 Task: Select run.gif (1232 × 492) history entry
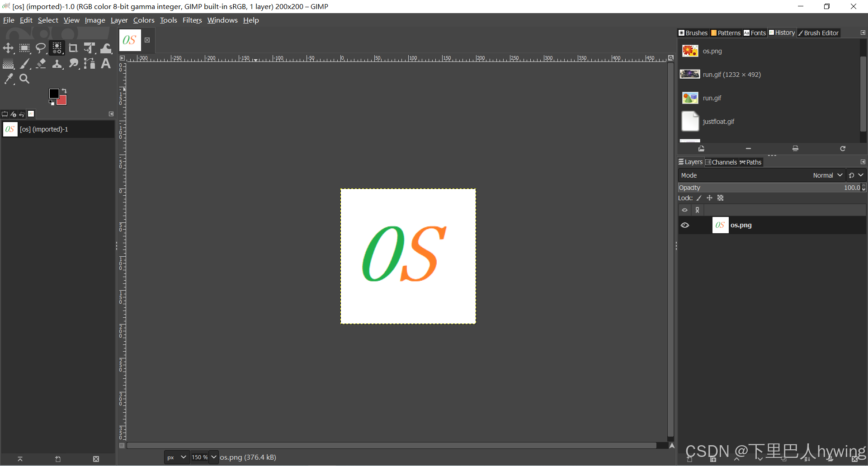pyautogui.click(x=769, y=75)
